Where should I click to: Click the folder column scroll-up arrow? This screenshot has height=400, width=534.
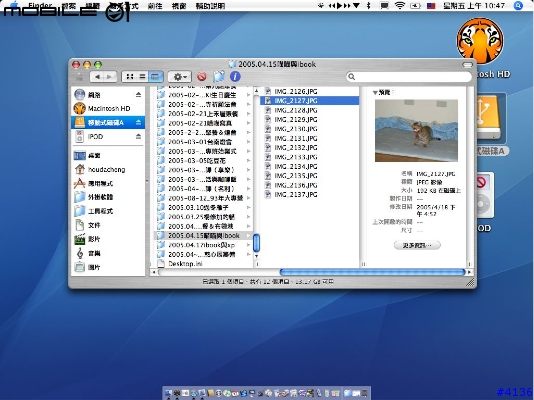pyautogui.click(x=256, y=91)
